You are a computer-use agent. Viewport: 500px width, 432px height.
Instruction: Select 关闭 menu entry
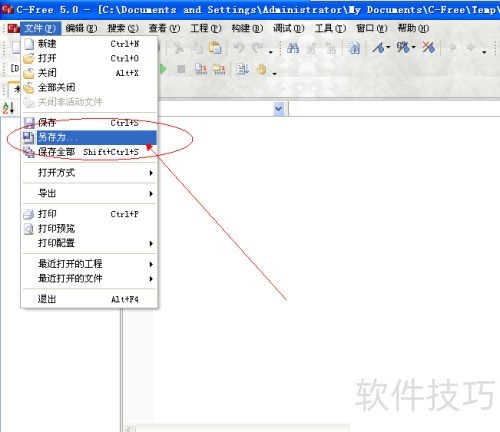89,73
